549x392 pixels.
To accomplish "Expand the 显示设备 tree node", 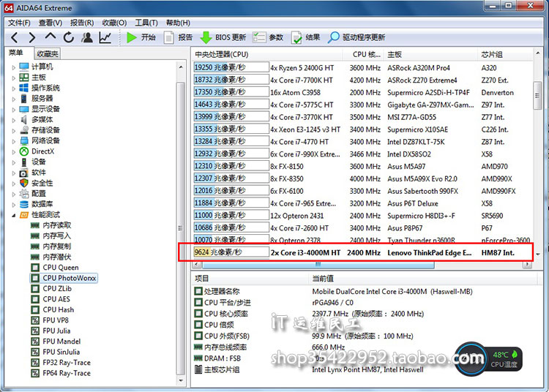I will pyautogui.click(x=14, y=110).
